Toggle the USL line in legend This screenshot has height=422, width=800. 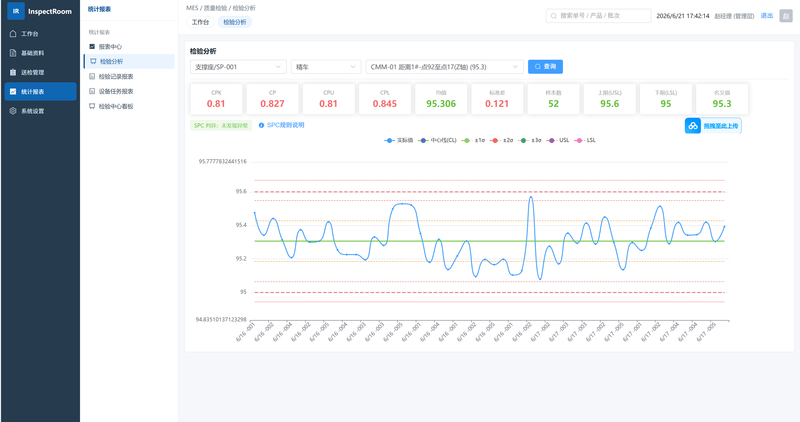[558, 140]
